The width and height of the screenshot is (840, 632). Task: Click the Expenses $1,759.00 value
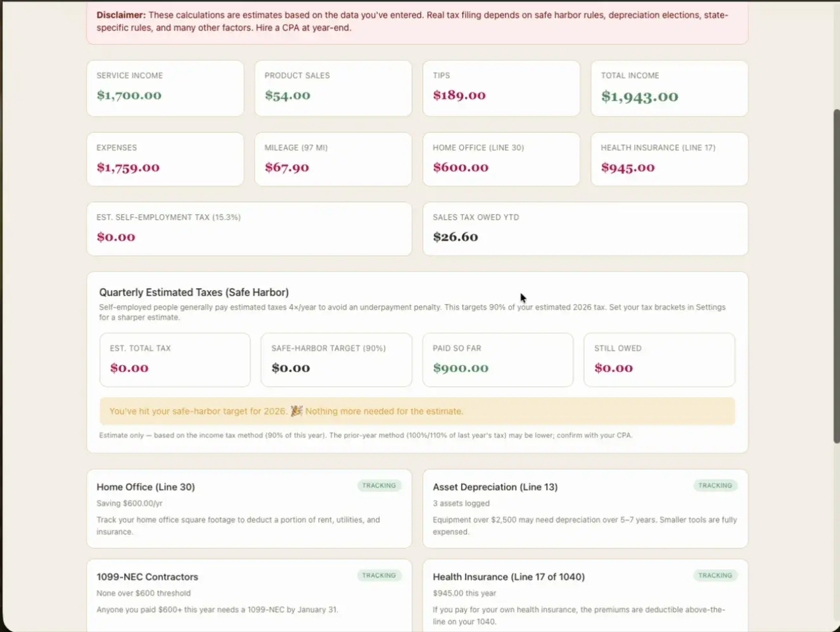point(128,168)
